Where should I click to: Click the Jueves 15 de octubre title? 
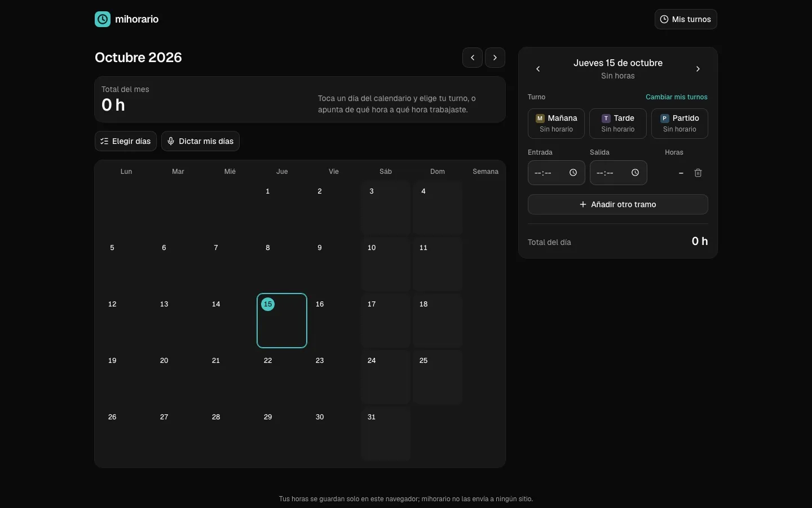coord(618,63)
